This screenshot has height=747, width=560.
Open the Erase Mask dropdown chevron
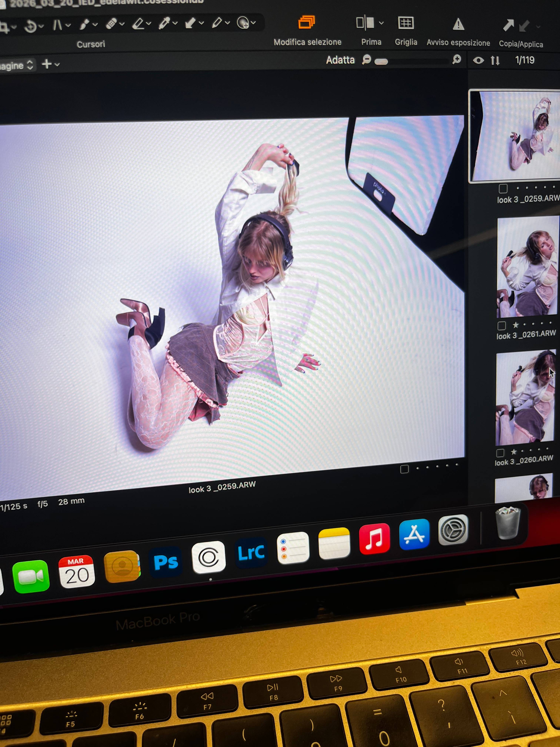tap(149, 23)
